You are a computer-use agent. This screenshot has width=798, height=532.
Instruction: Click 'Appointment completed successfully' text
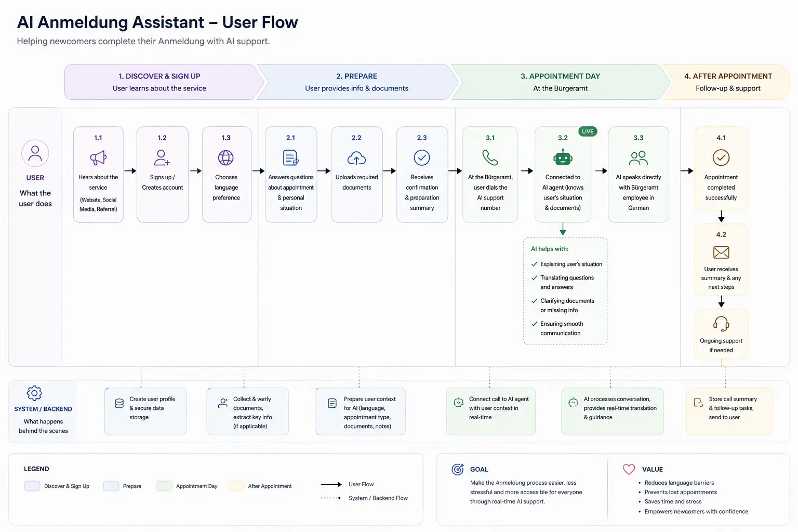pos(721,188)
